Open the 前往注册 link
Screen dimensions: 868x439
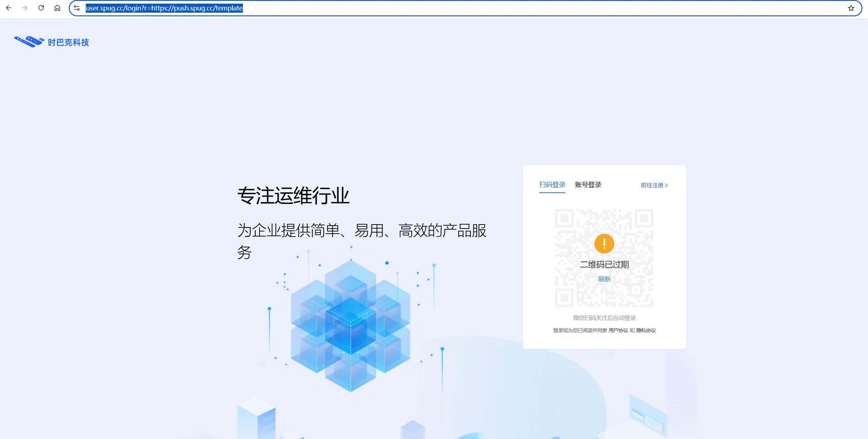pyautogui.click(x=654, y=185)
